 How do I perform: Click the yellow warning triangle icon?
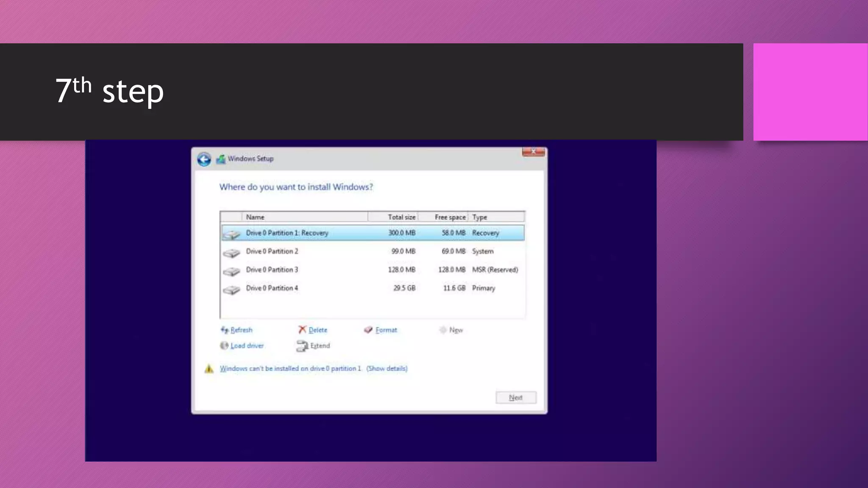click(209, 369)
